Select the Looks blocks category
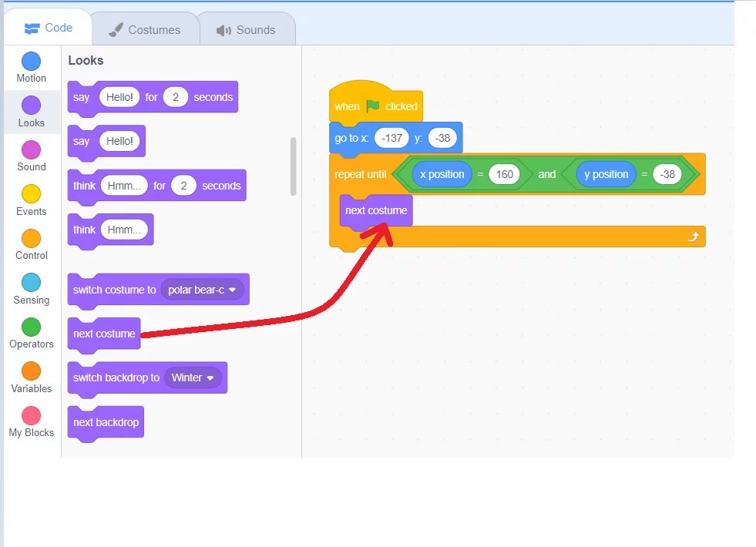Viewport: 756px width, 547px height. tap(31, 112)
